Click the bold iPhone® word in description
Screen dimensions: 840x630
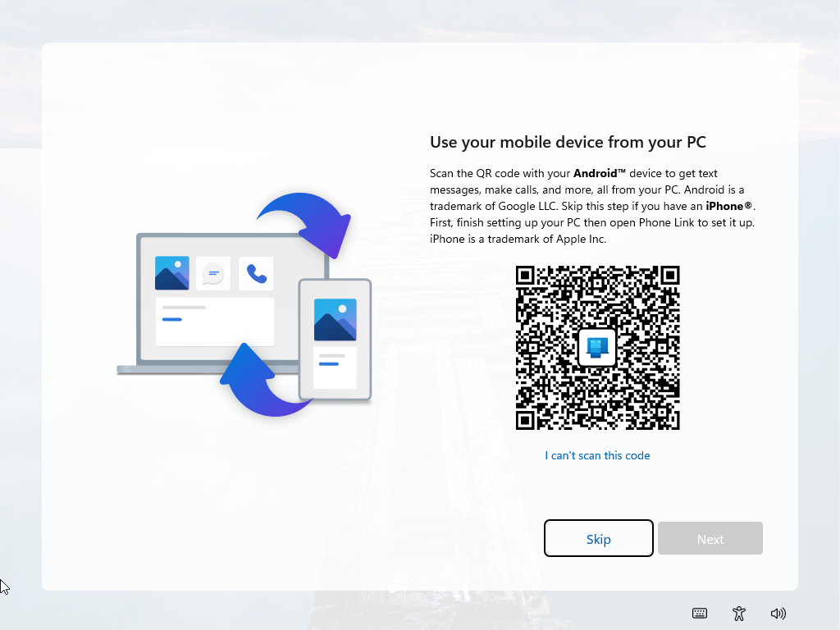pyautogui.click(x=729, y=206)
